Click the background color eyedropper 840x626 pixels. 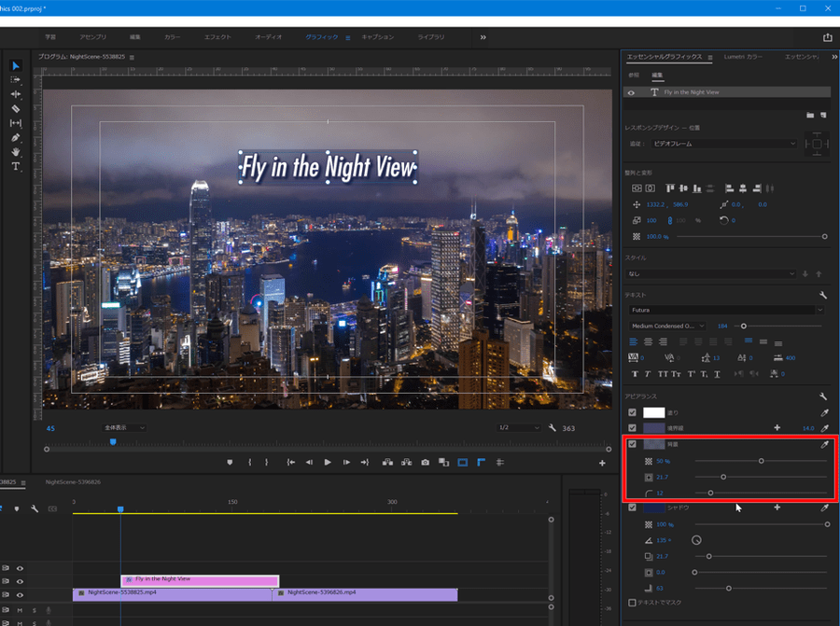tap(824, 445)
